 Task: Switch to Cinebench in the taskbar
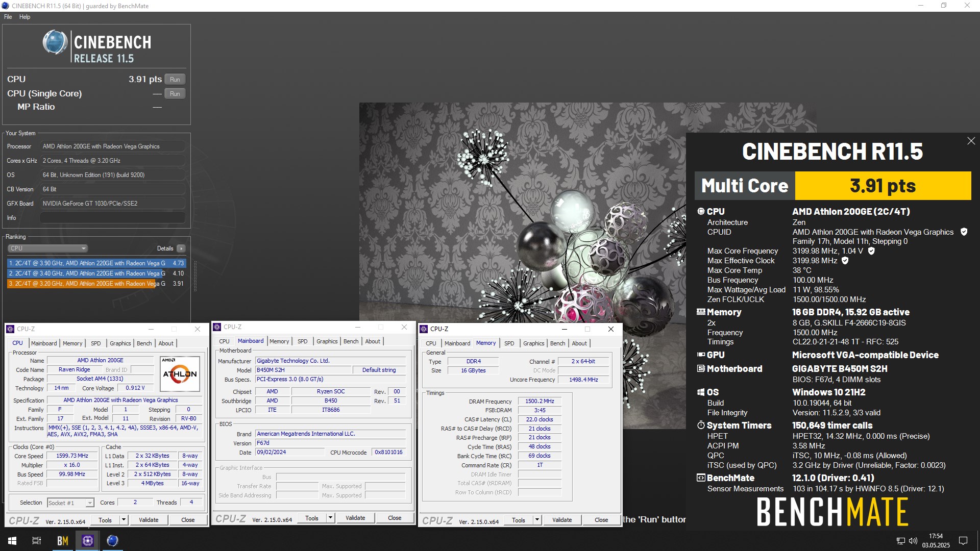coord(113,541)
